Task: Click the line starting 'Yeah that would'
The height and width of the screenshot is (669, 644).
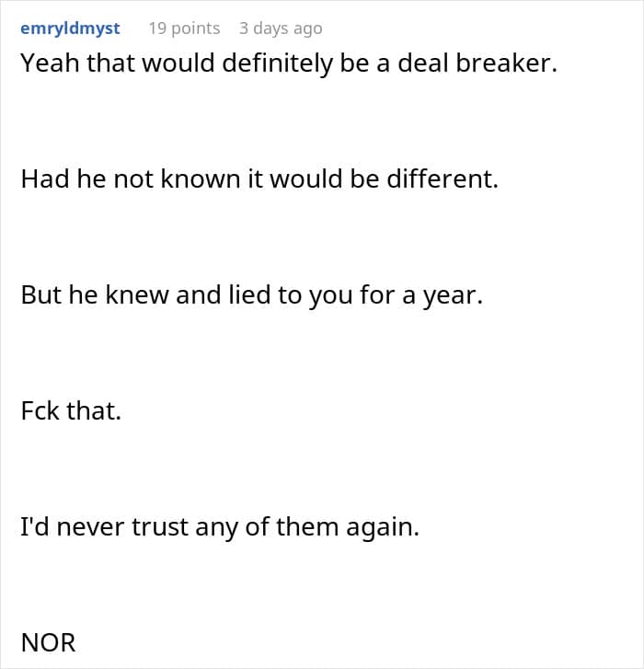Action: pyautogui.click(x=289, y=66)
